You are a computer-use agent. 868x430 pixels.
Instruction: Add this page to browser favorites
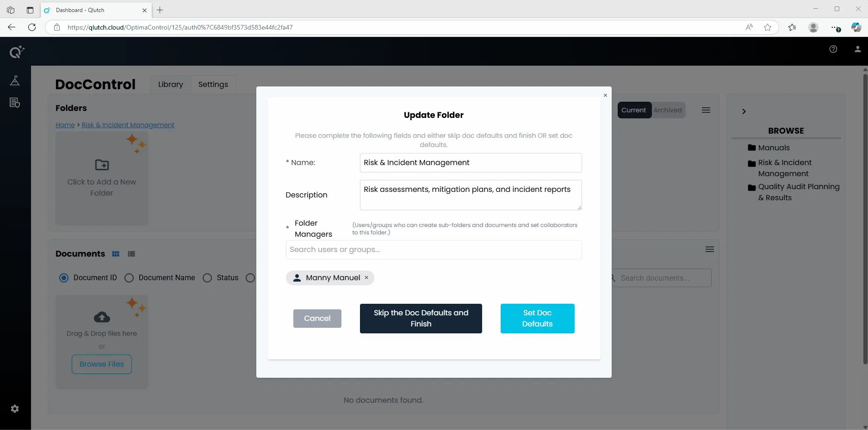768,27
